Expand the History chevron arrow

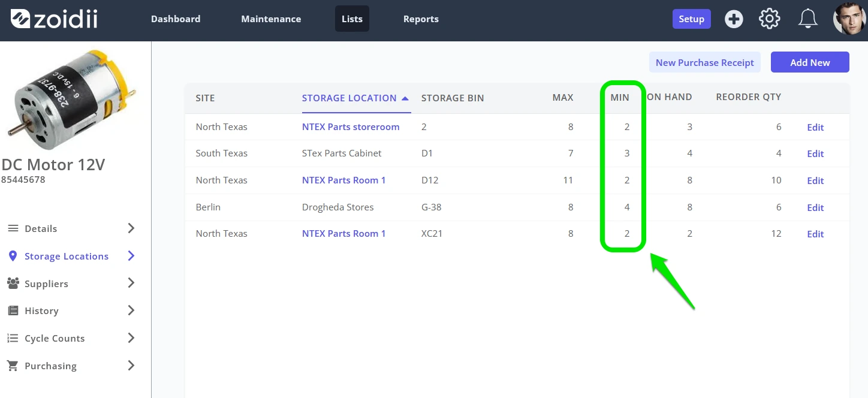[131, 310]
